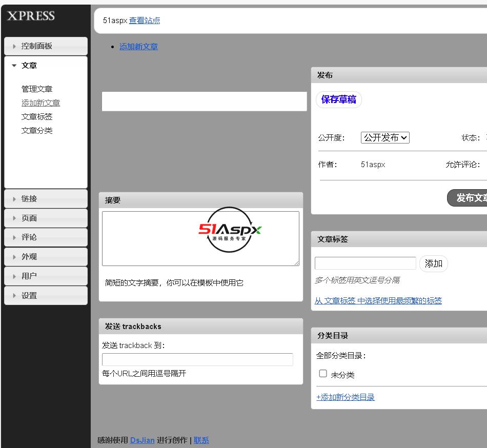487x448 pixels.
Task: Expand the 页面 menu section
Action: [x=29, y=218]
